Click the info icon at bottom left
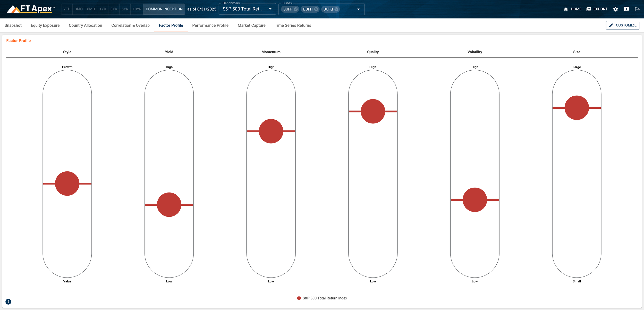The height and width of the screenshot is (310, 644). coord(8,301)
